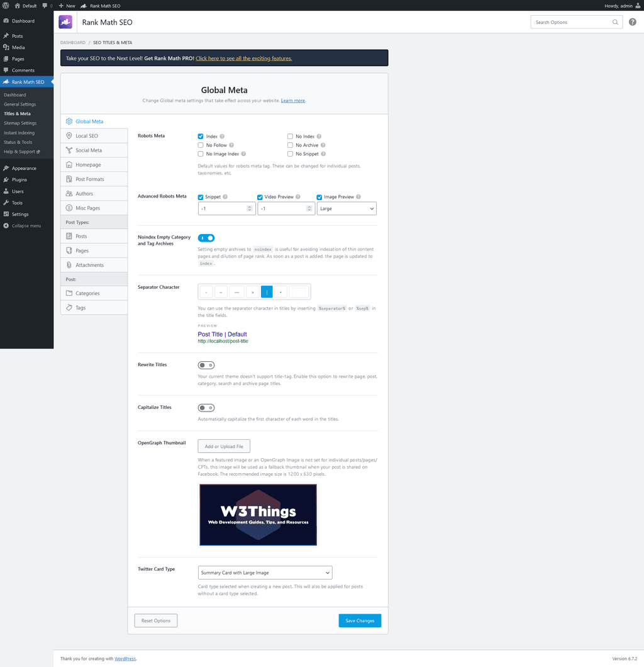Click the Tags label icon
Image resolution: width=644 pixels, height=667 pixels.
(x=69, y=308)
